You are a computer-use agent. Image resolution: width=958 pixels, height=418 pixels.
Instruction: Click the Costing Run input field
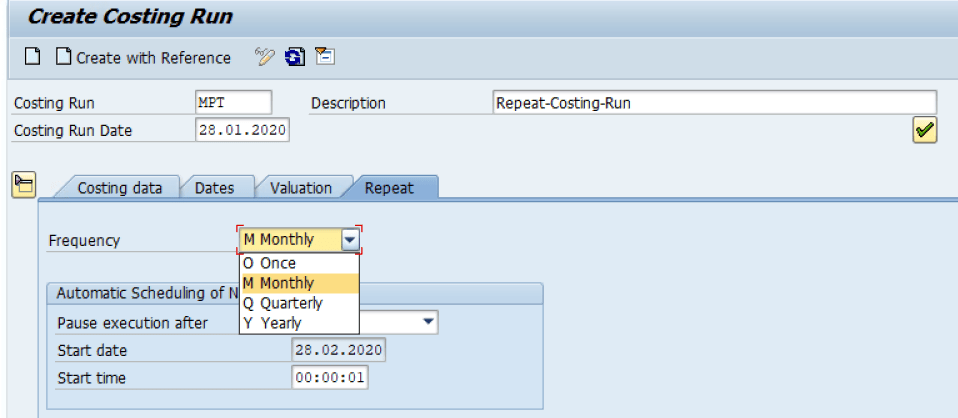(x=233, y=103)
